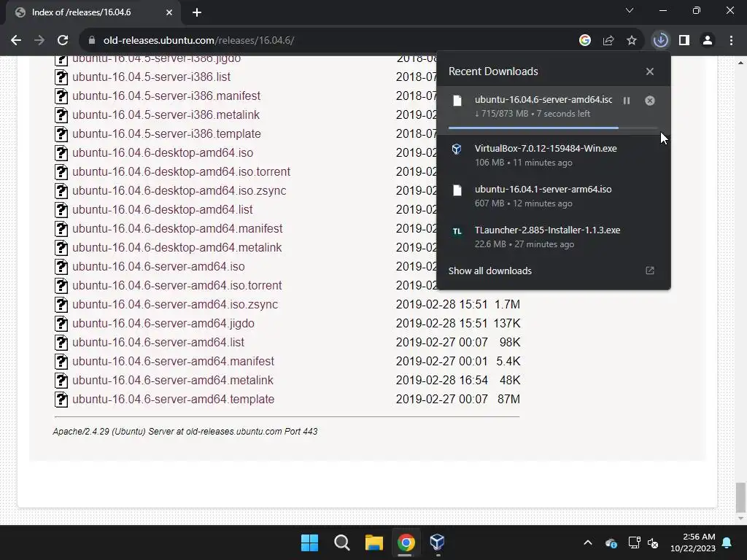The image size is (747, 560).
Task: Select the Index of /releases/16.04.6 tab
Action: (x=93, y=12)
